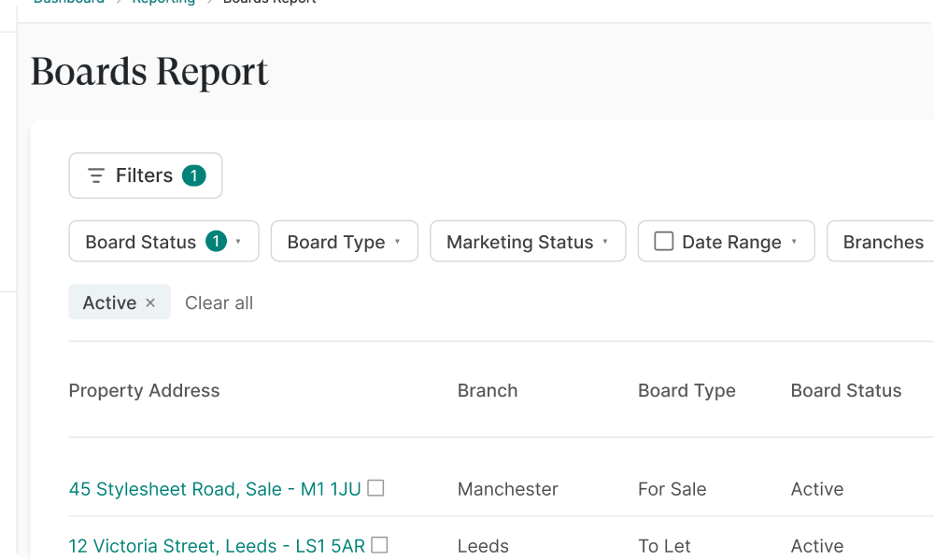Click the badge on Board Status filter

[215, 241]
